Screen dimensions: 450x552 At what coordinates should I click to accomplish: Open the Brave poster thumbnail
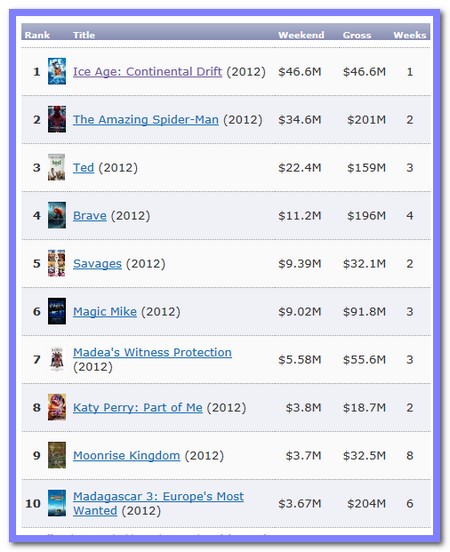pos(57,215)
